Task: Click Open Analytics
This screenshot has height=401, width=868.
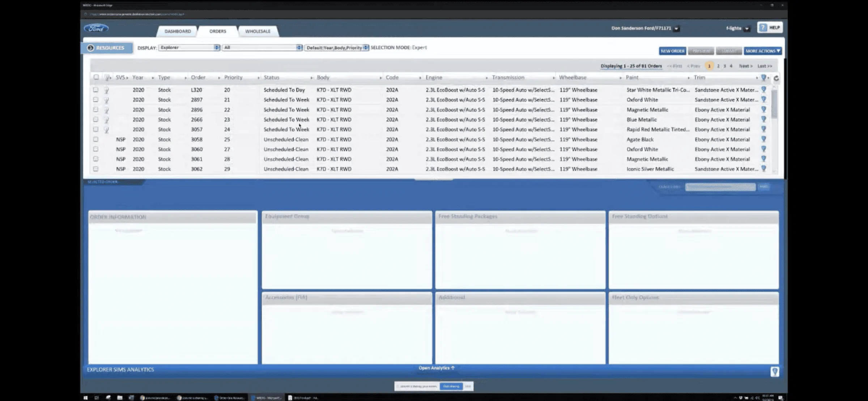Action: [437, 368]
